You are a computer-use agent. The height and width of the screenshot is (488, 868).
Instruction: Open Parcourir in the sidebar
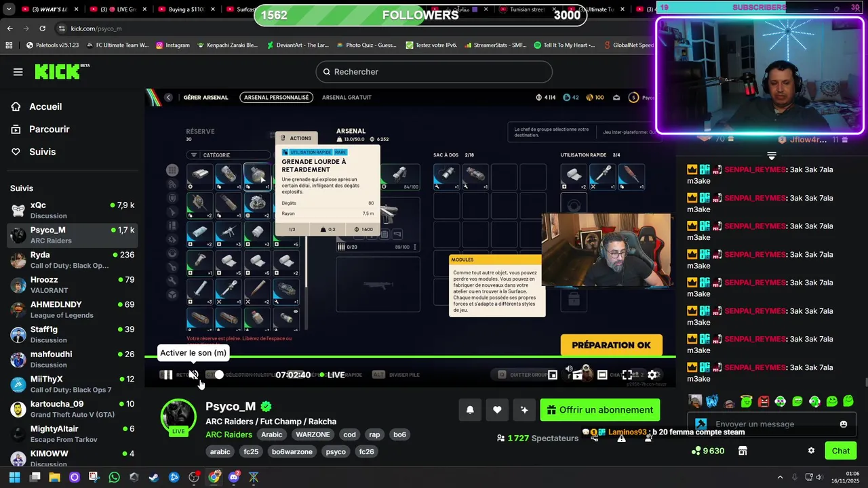(49, 129)
